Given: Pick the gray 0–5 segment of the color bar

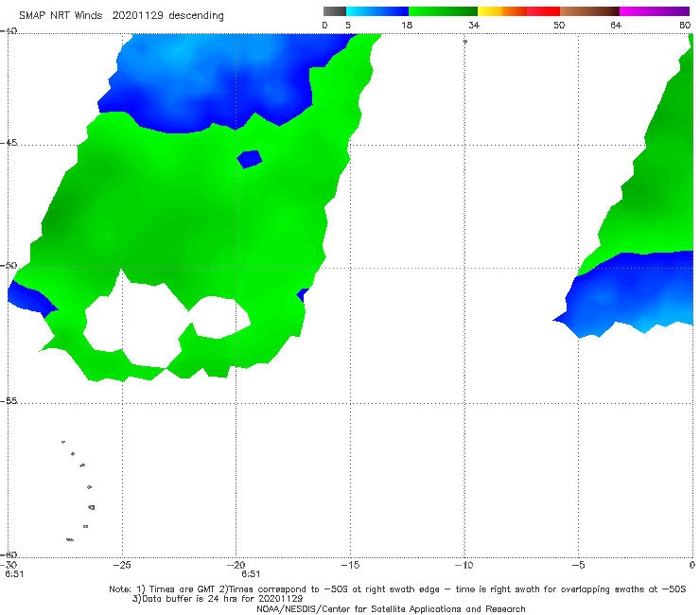Looking at the screenshot, I should [x=335, y=11].
